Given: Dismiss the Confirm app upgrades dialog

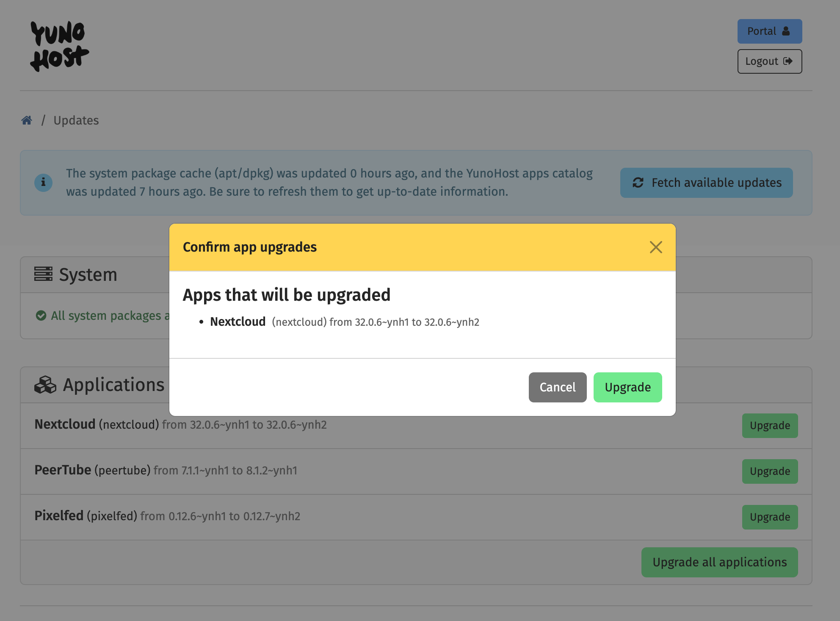Looking at the screenshot, I should 656,247.
